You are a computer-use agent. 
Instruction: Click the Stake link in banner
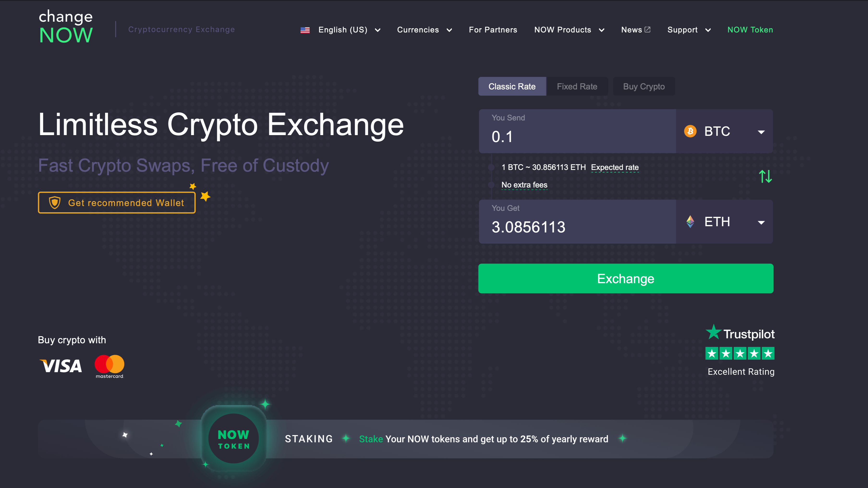(370, 439)
